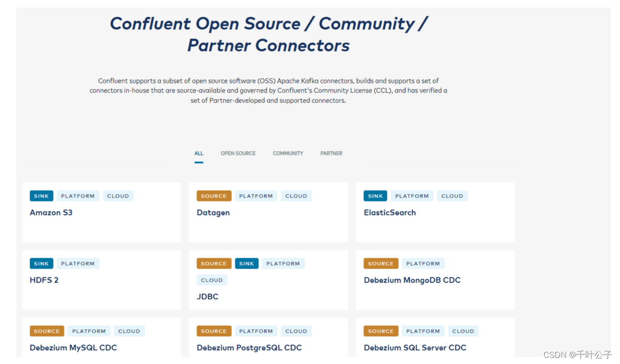Screen dimensions: 620x364
Task: Open the Amazon S3 connector card
Action: (101, 212)
